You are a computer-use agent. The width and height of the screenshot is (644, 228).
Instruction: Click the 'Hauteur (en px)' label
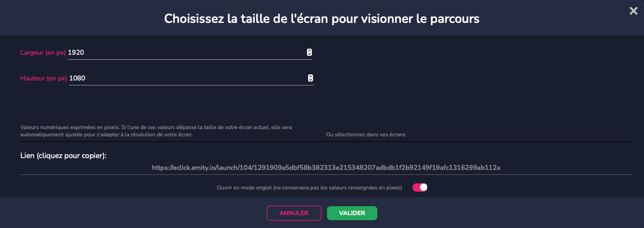pyautogui.click(x=44, y=78)
